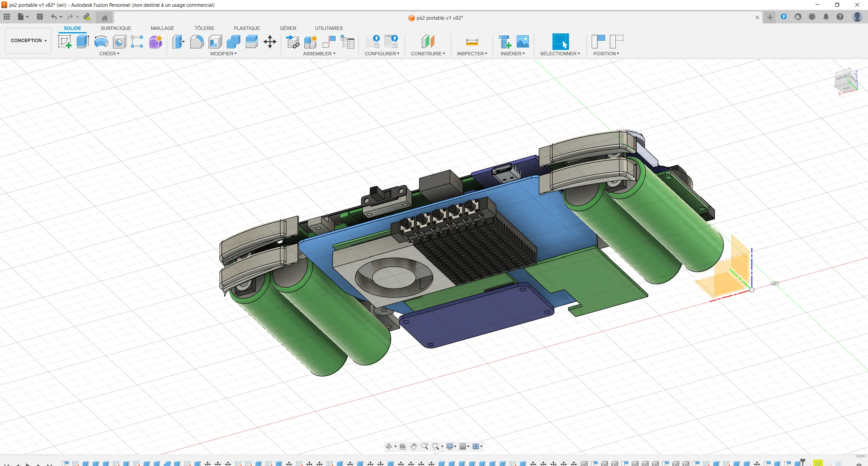
Task: Click the Insert image canvas icon
Action: click(522, 42)
